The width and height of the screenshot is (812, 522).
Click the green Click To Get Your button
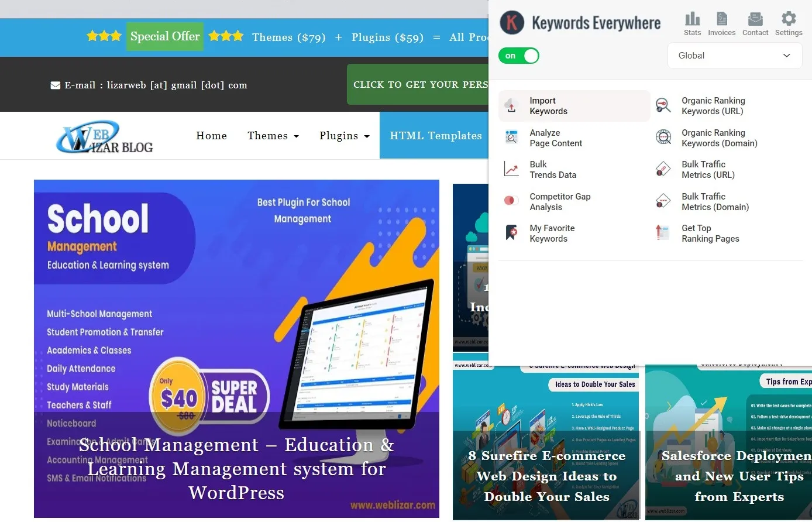point(418,84)
